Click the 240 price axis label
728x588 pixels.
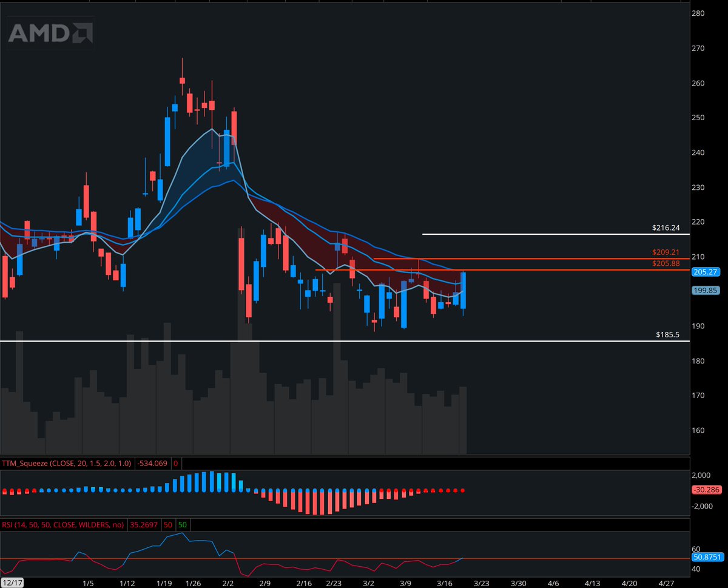coord(698,152)
